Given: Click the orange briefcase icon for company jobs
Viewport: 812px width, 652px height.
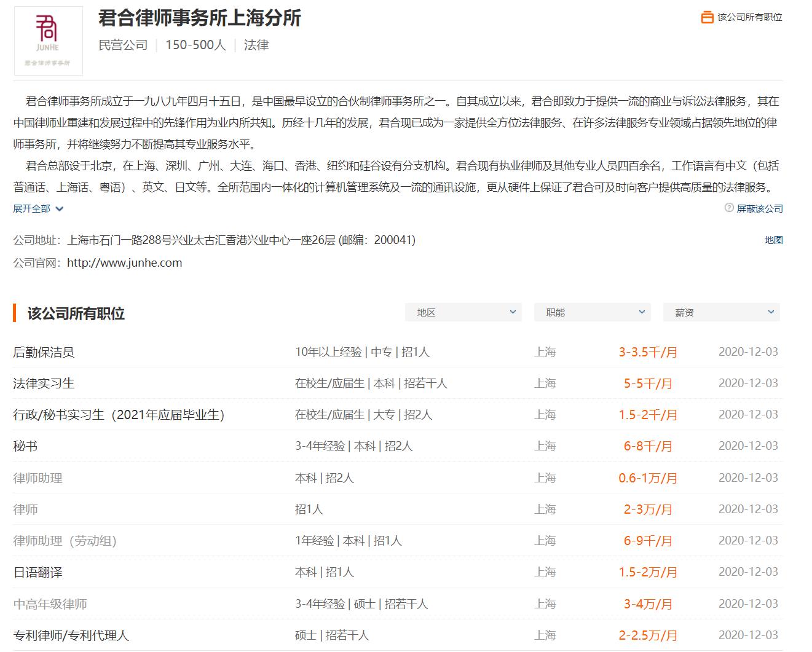Looking at the screenshot, I should (707, 17).
